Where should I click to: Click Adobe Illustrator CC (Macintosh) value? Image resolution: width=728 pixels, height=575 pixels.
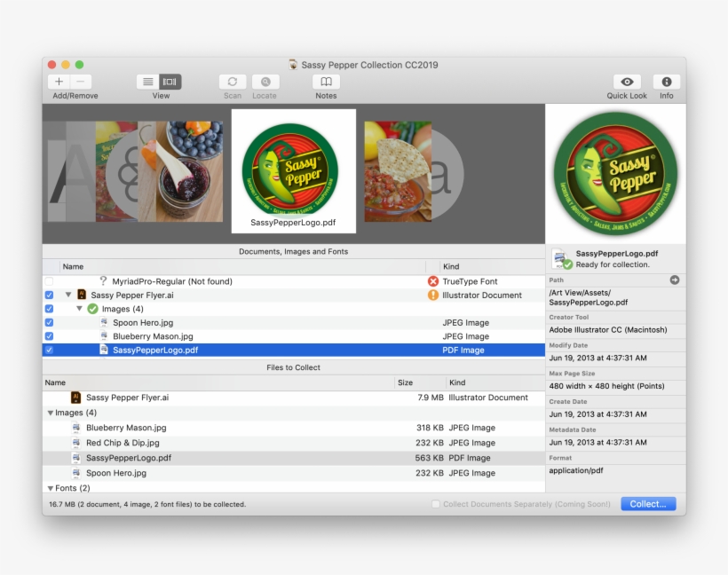tap(608, 330)
